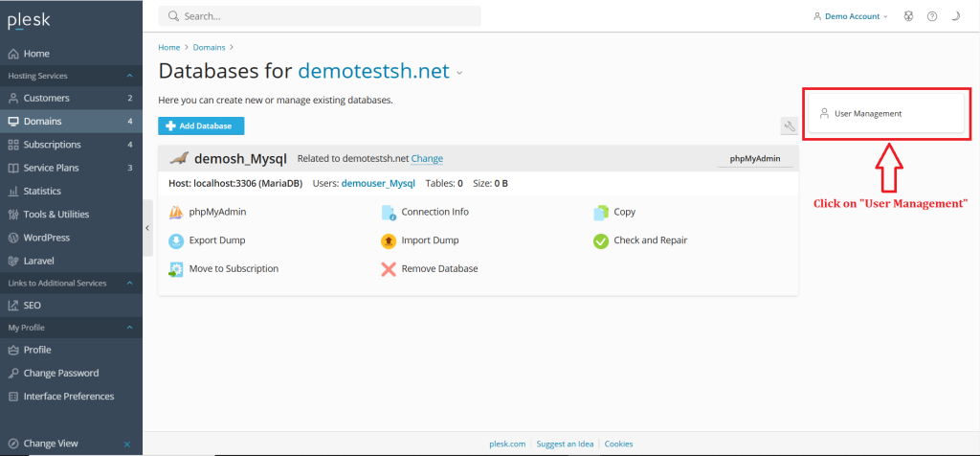Click the Connection Info label

tap(435, 212)
